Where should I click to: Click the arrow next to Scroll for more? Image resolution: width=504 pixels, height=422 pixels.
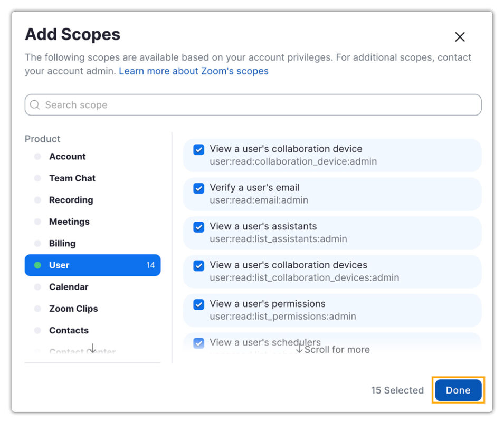click(x=299, y=349)
